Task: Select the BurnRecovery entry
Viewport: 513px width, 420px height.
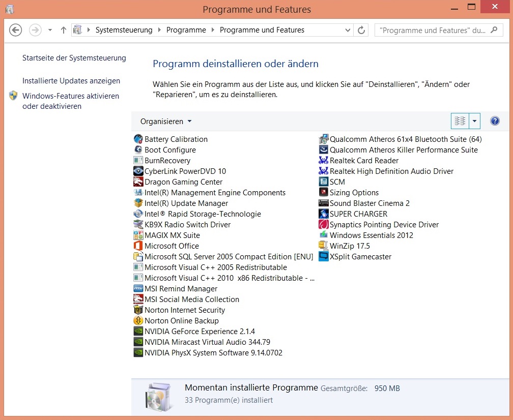Action: 162,161
